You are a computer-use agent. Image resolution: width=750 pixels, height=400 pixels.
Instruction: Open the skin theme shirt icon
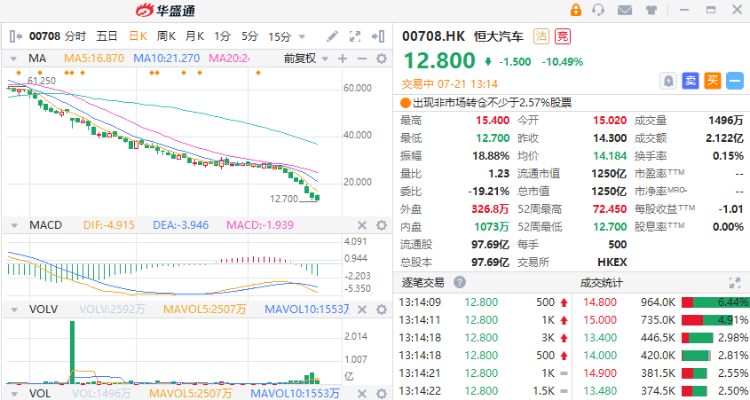pos(651,10)
